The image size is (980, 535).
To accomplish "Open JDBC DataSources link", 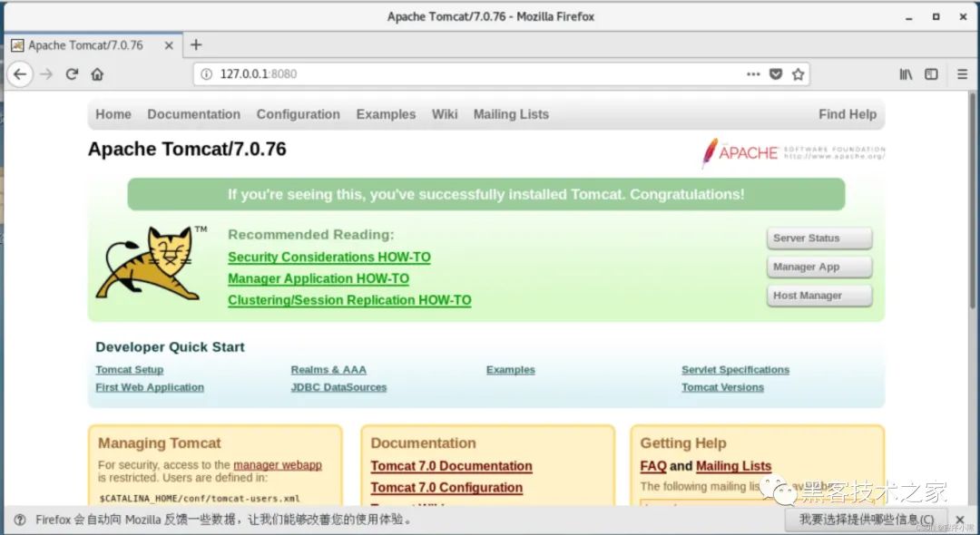I will click(x=338, y=387).
